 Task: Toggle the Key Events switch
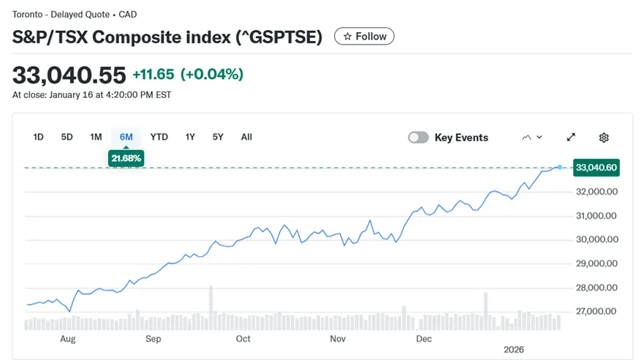[418, 138]
